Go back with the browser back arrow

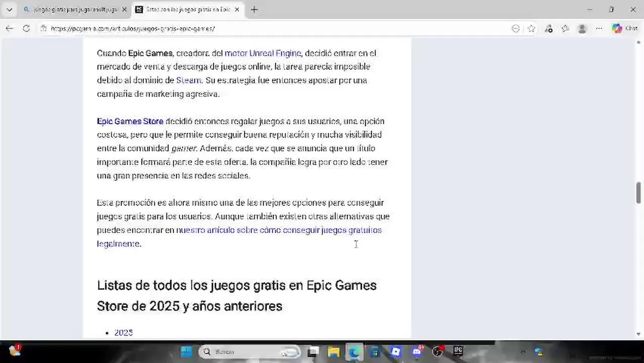tap(10, 29)
